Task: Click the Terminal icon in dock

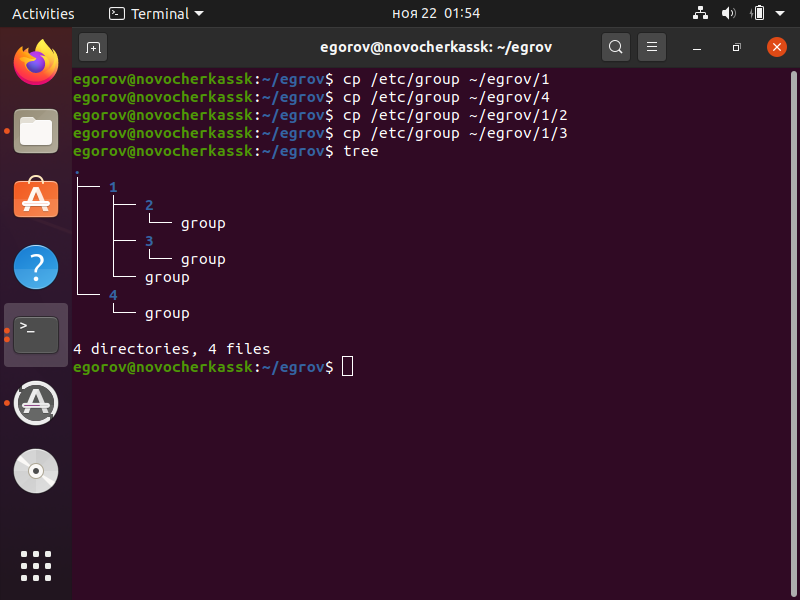Action: click(36, 335)
